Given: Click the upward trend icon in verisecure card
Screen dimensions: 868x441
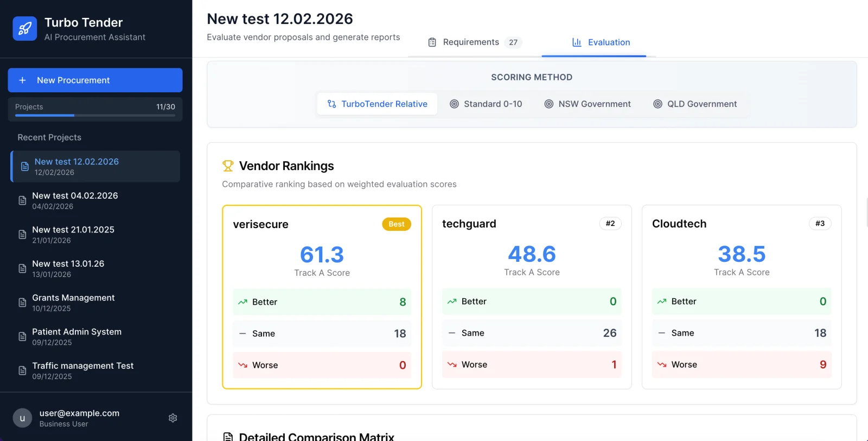Looking at the screenshot, I should pos(242,302).
